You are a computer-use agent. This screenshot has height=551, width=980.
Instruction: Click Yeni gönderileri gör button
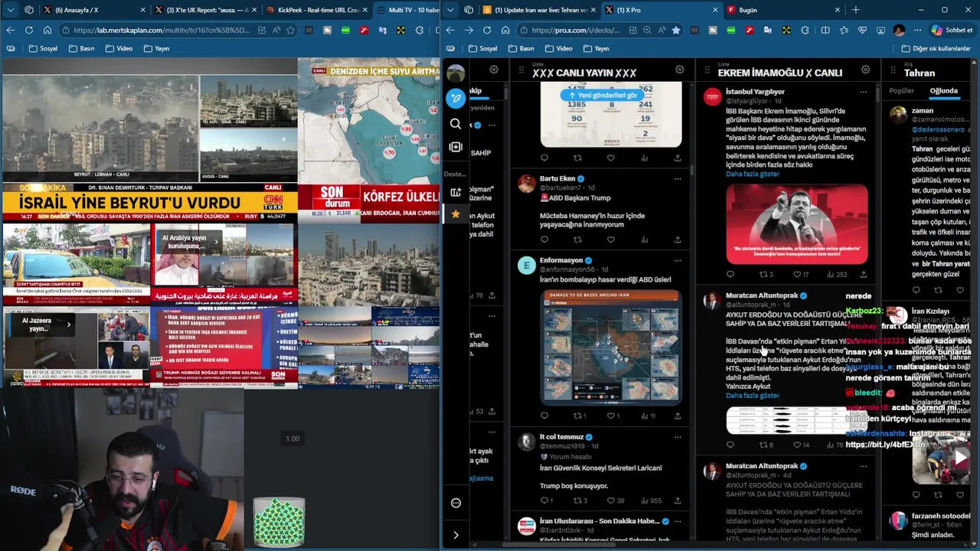click(x=603, y=95)
